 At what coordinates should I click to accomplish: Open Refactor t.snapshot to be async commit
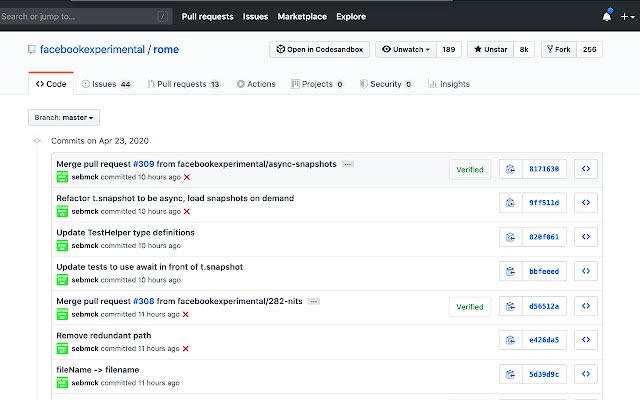point(175,198)
